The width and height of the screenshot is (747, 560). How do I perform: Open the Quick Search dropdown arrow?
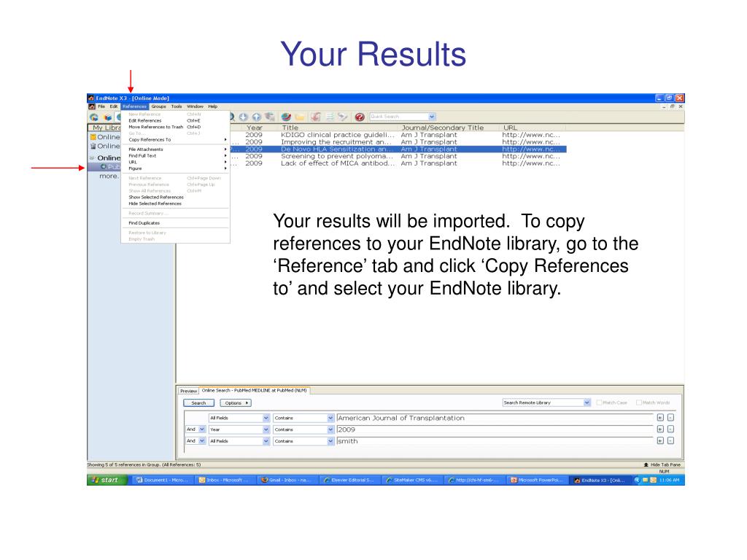point(432,117)
